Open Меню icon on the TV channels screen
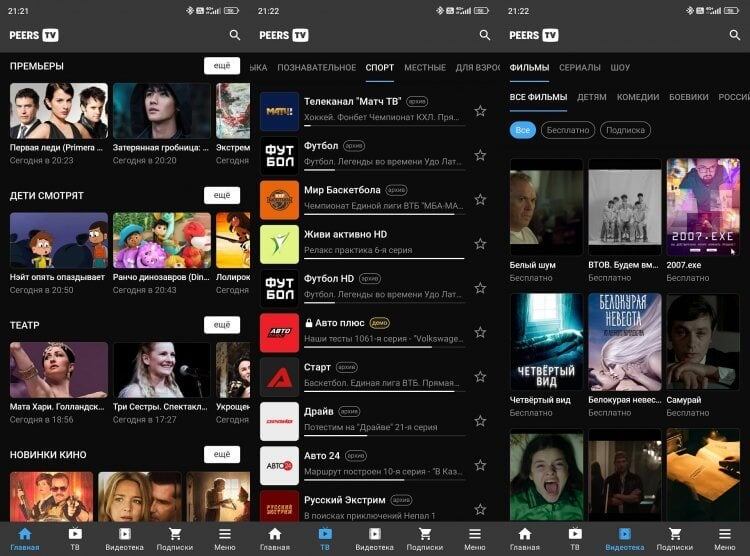Viewport: 750px width, 556px height. tap(475, 534)
